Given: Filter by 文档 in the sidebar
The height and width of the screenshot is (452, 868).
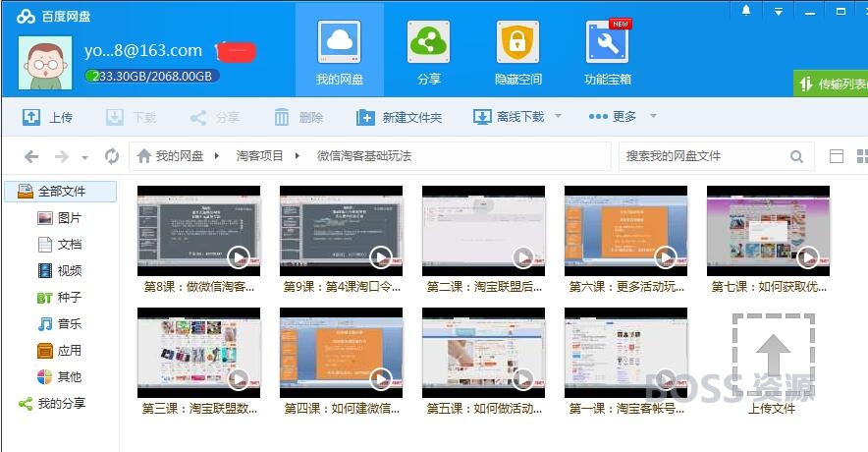Looking at the screenshot, I should 59,245.
